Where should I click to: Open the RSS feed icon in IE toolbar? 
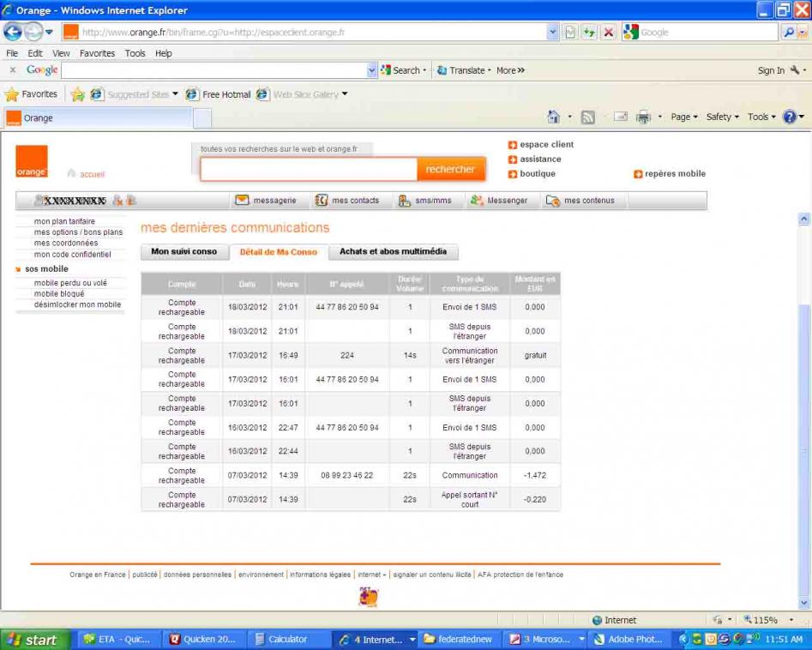586,117
